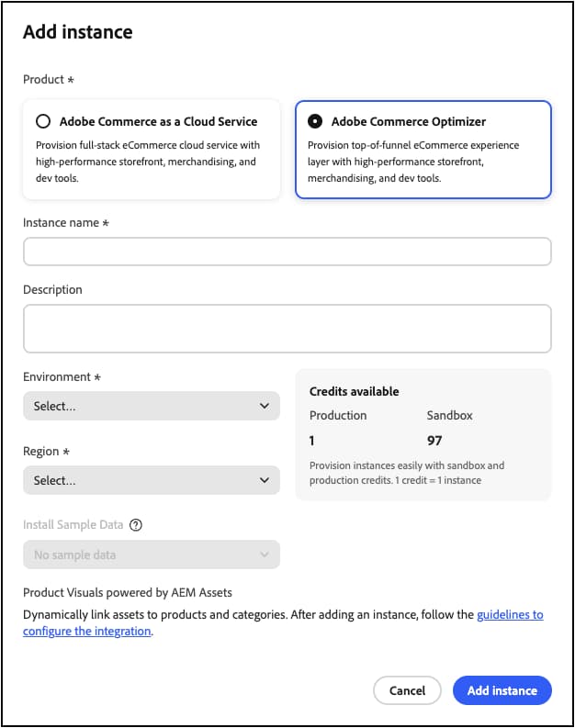
Task: Click the Region dropdown chevron
Action: tap(265, 480)
